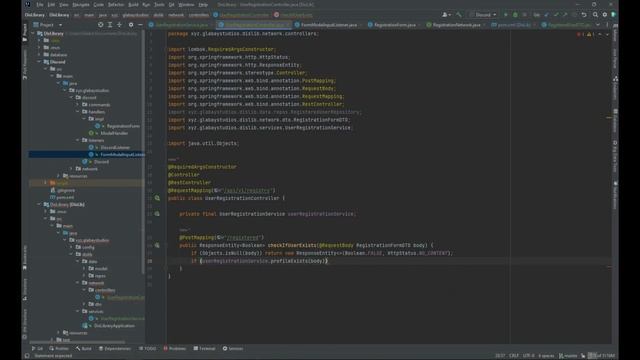Click the expand all icon in Project panel
Image resolution: width=640 pixels, height=360 pixels.
point(110,25)
